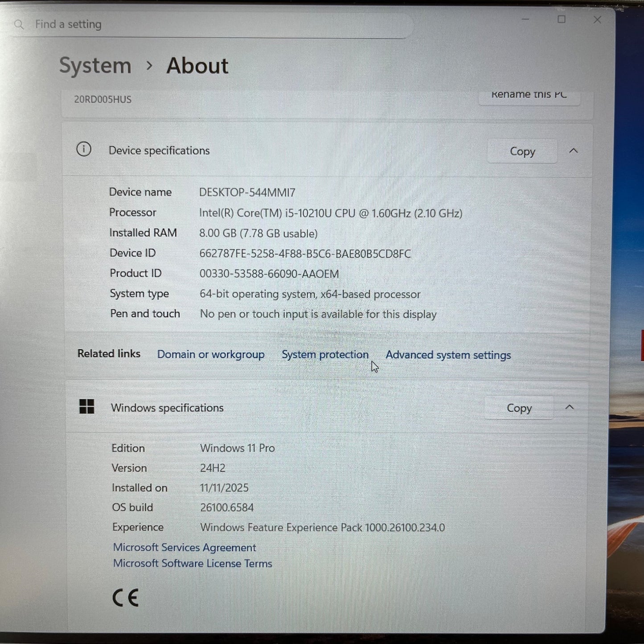Collapse the Windows specifications section
644x644 pixels.
(569, 407)
